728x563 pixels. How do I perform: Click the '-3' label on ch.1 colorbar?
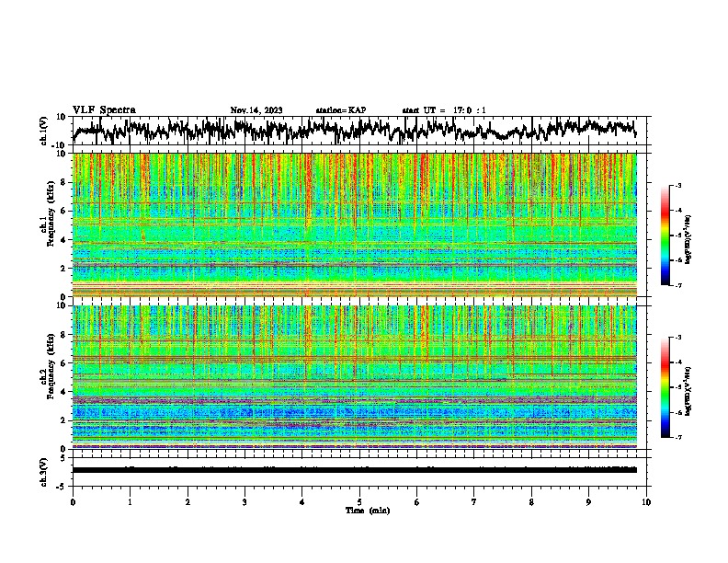pos(678,185)
